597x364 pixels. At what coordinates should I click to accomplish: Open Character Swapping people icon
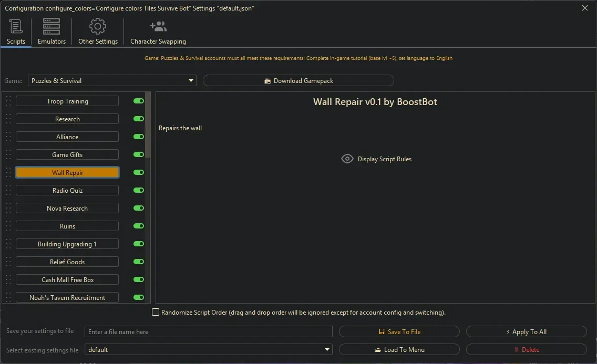click(x=158, y=27)
